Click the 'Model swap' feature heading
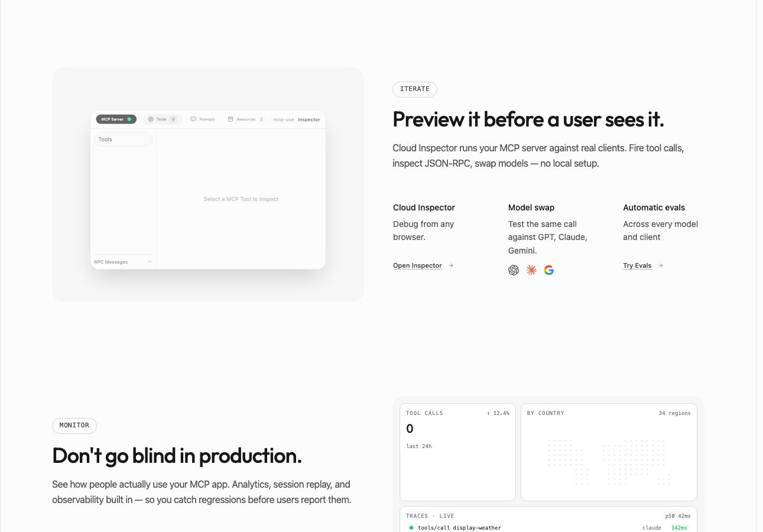The image size is (763, 532). coord(531,207)
